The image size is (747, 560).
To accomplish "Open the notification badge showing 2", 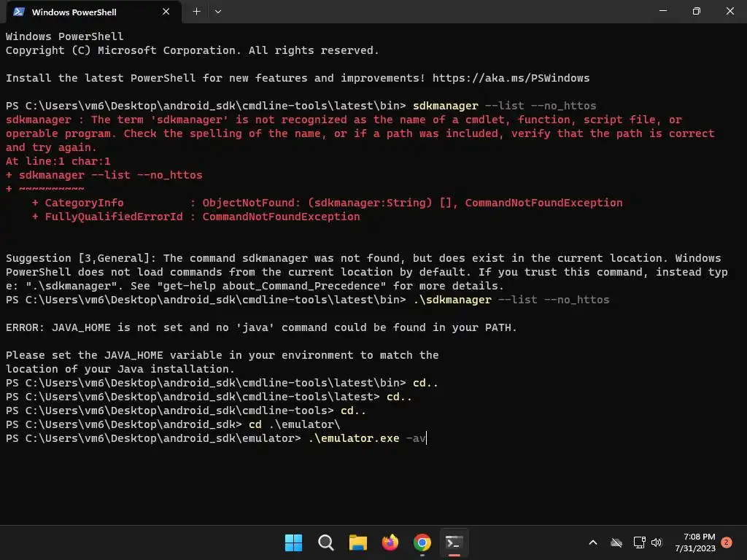I will 727,542.
